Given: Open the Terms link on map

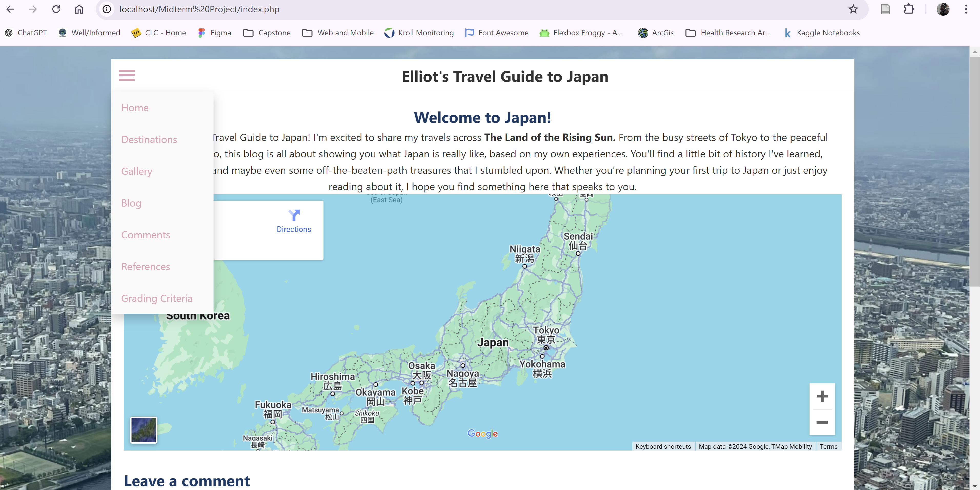Looking at the screenshot, I should click(x=828, y=447).
